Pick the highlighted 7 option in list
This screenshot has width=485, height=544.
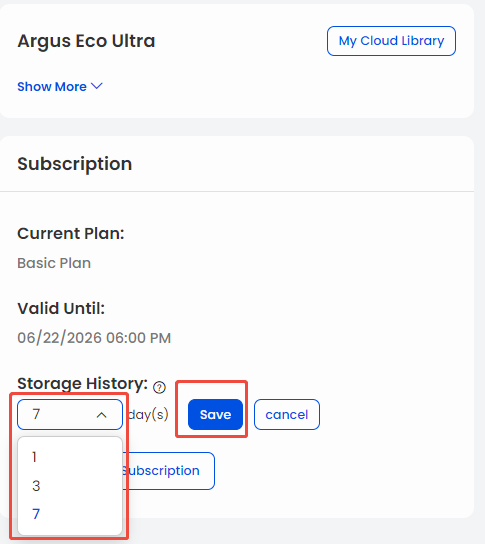coord(70,514)
